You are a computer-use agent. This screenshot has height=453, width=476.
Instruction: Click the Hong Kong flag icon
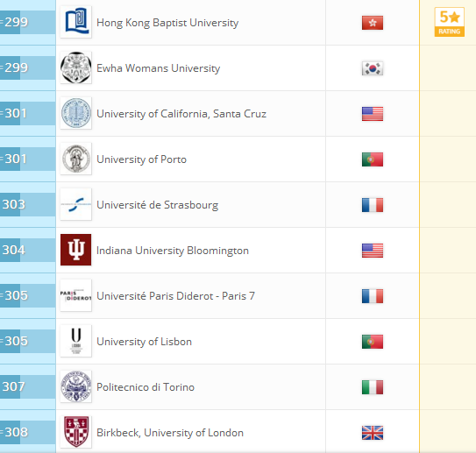click(373, 23)
